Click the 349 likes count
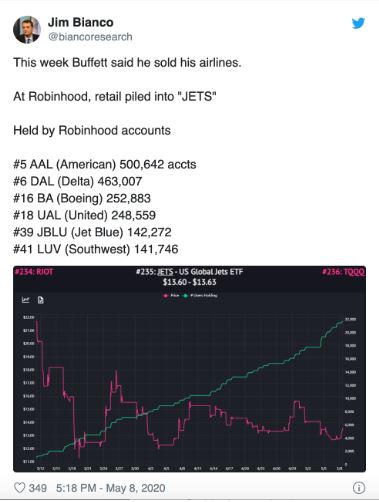 (38, 488)
